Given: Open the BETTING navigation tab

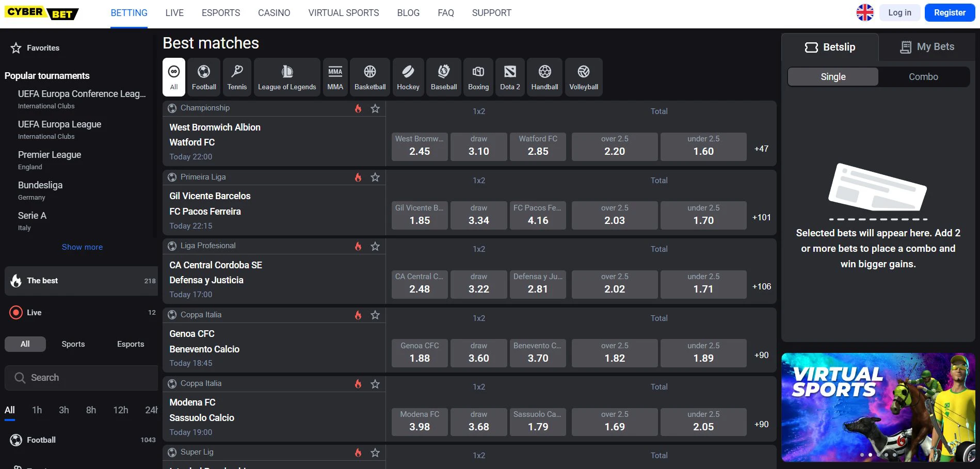Looking at the screenshot, I should click(x=129, y=13).
